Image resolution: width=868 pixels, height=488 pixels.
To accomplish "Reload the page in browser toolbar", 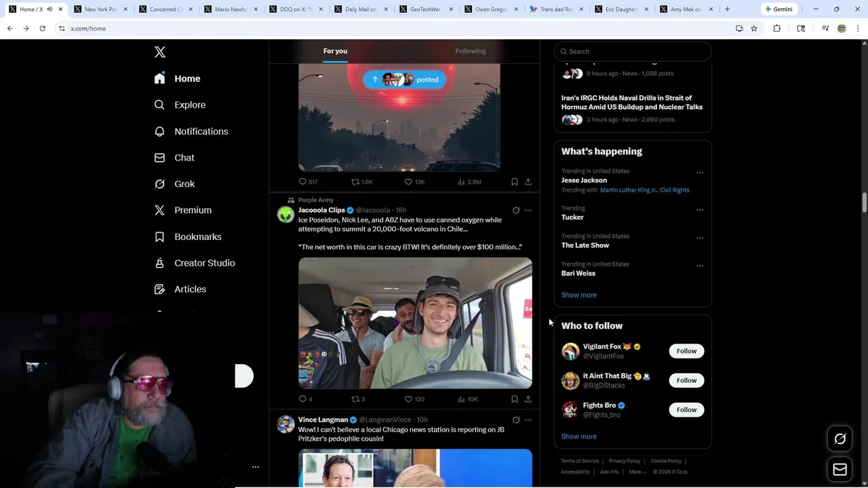I will click(x=42, y=28).
